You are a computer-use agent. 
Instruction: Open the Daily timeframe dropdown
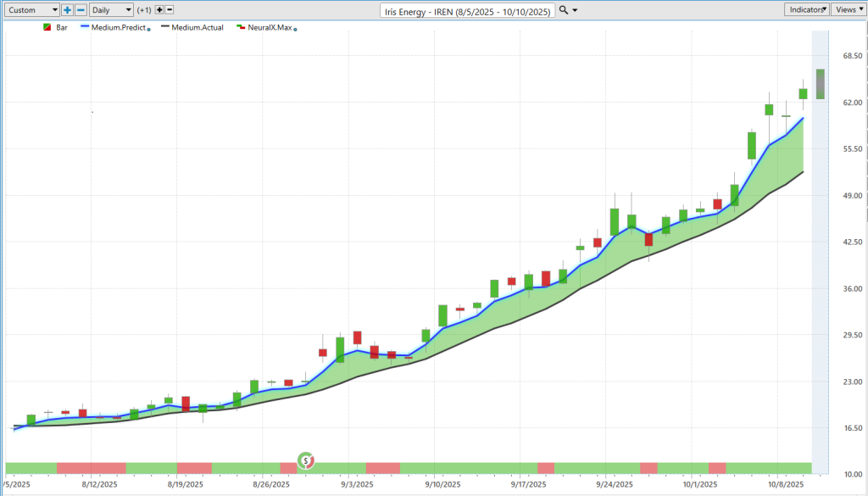111,10
